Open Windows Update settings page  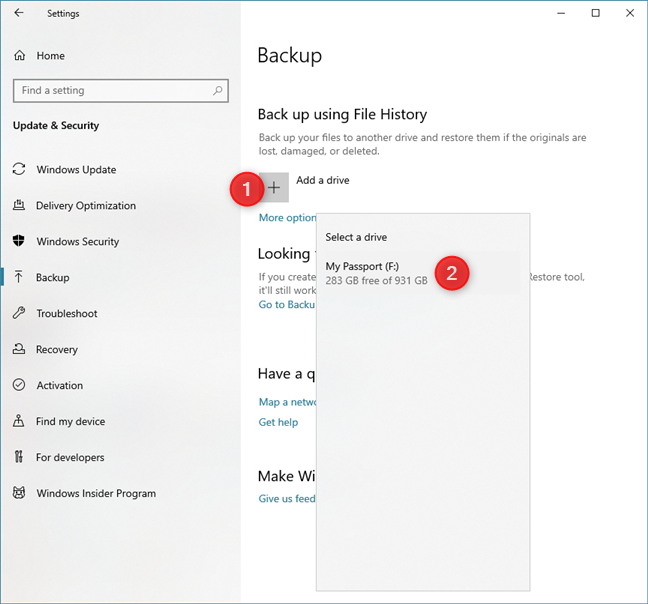(76, 170)
